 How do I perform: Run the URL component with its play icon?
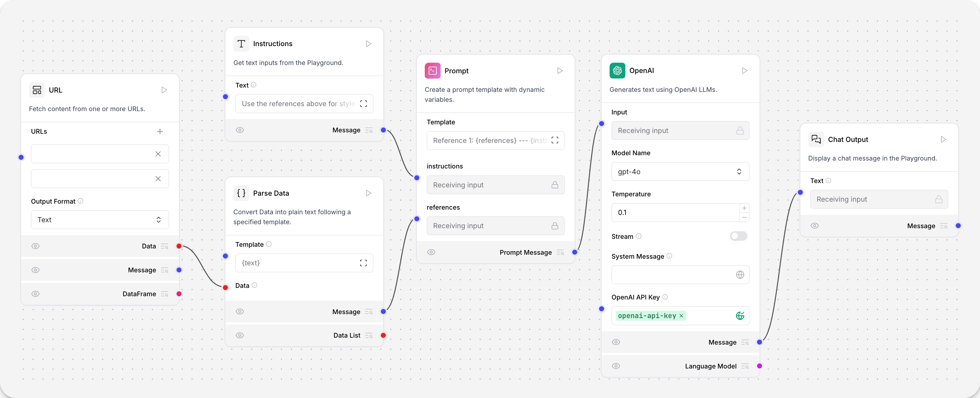(x=164, y=90)
